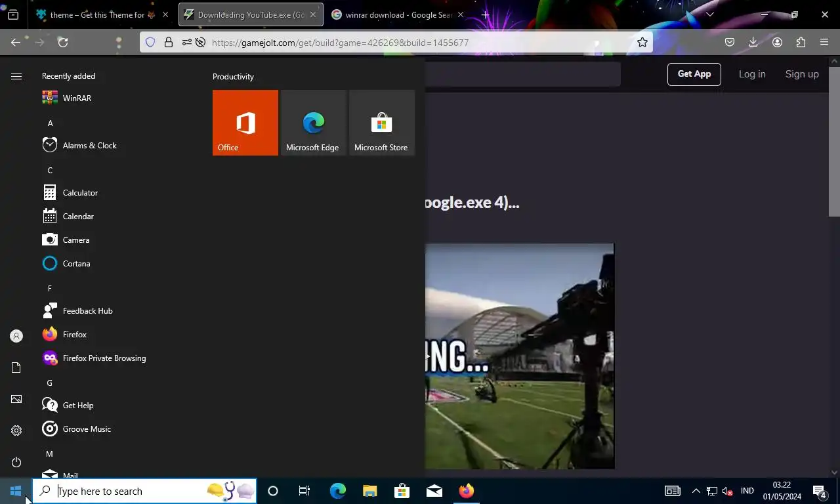840x504 pixels.
Task: Click the loading video thumbnail
Action: pos(520,356)
